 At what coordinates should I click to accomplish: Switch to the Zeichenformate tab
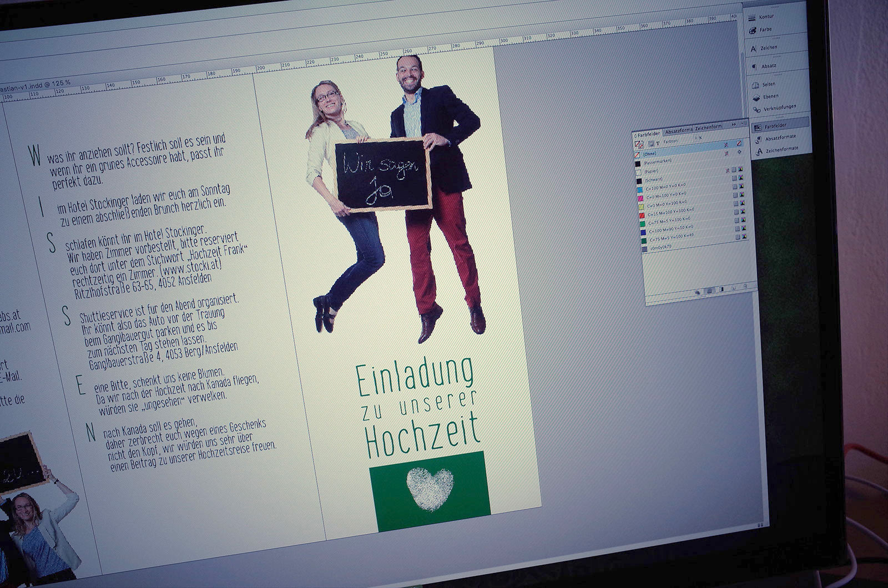tap(709, 126)
